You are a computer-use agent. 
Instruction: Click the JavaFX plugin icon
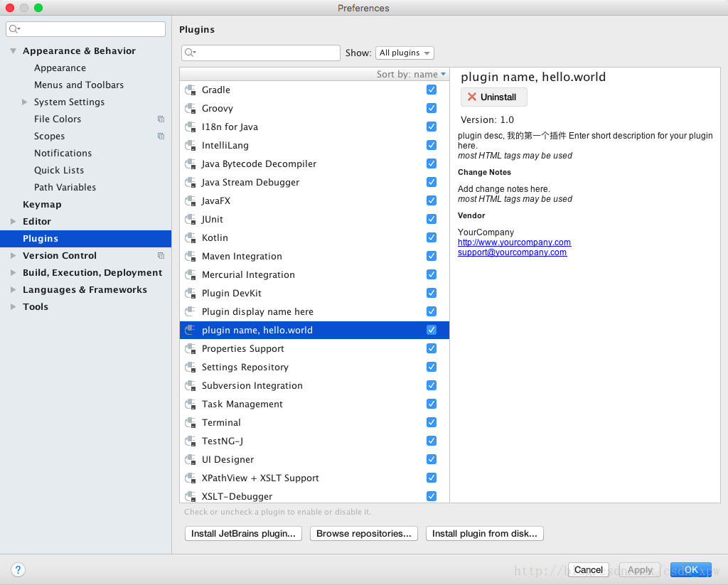coord(191,201)
